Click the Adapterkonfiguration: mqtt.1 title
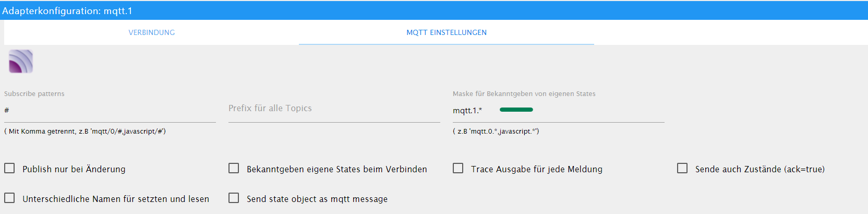868x214 pixels. pos(67,11)
